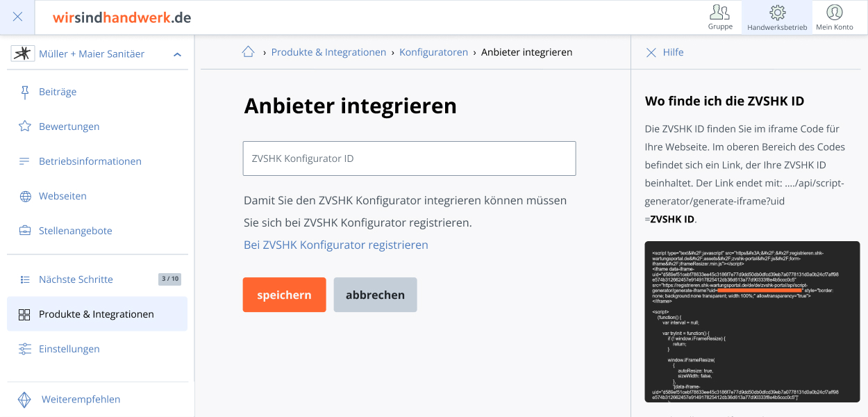
Task: Open the Produkte & Integrationen breadcrumb
Action: coord(328,52)
